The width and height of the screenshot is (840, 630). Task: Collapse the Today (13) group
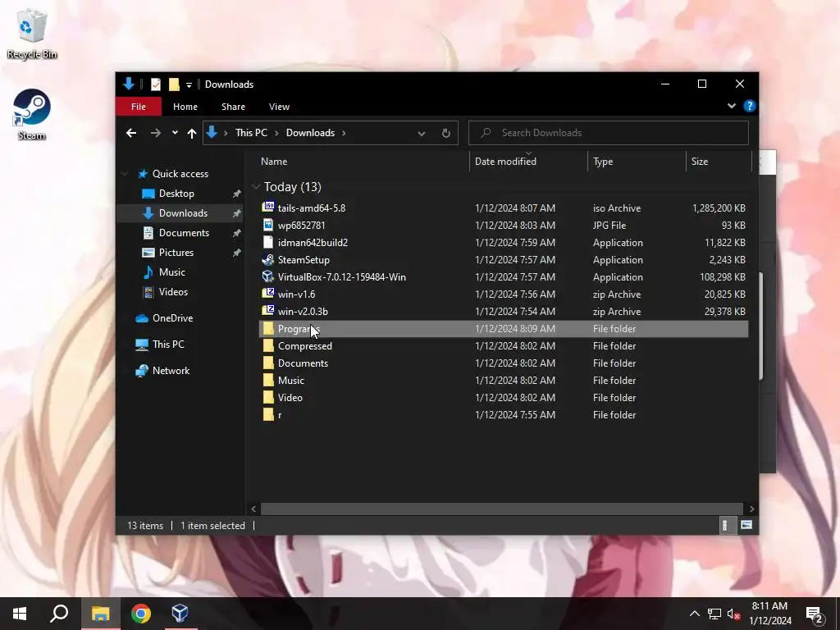tap(256, 186)
